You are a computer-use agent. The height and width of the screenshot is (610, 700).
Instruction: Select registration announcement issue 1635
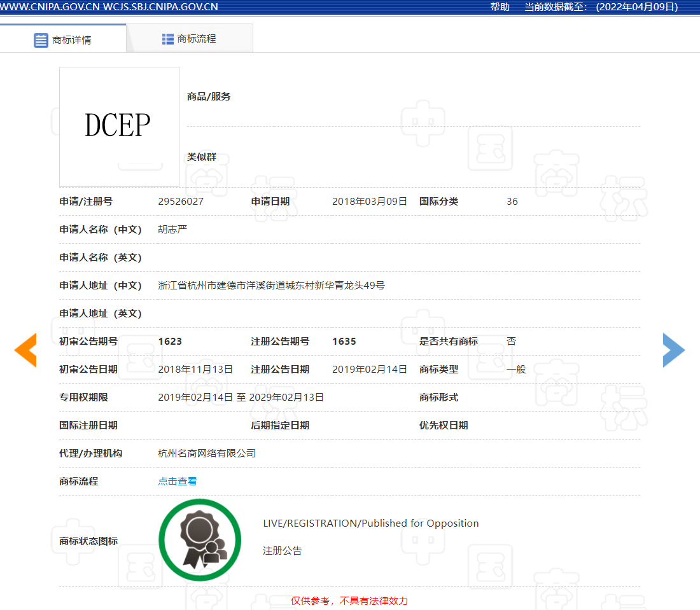click(344, 342)
